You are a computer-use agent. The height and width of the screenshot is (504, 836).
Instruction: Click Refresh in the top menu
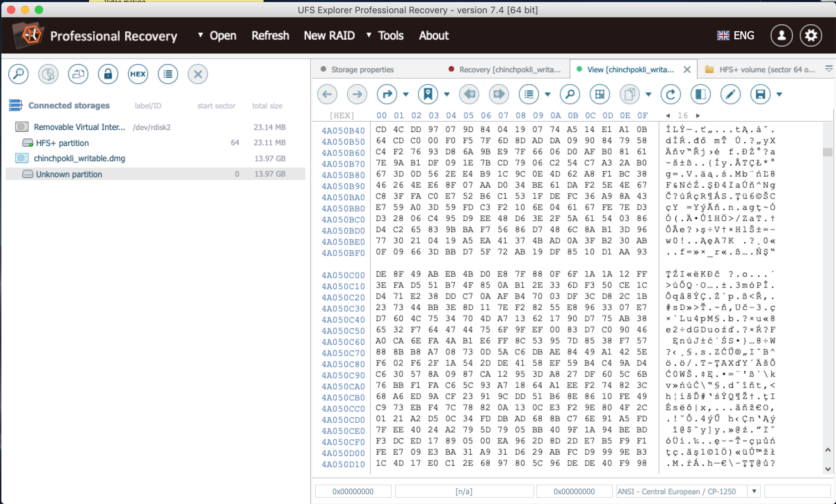click(270, 35)
